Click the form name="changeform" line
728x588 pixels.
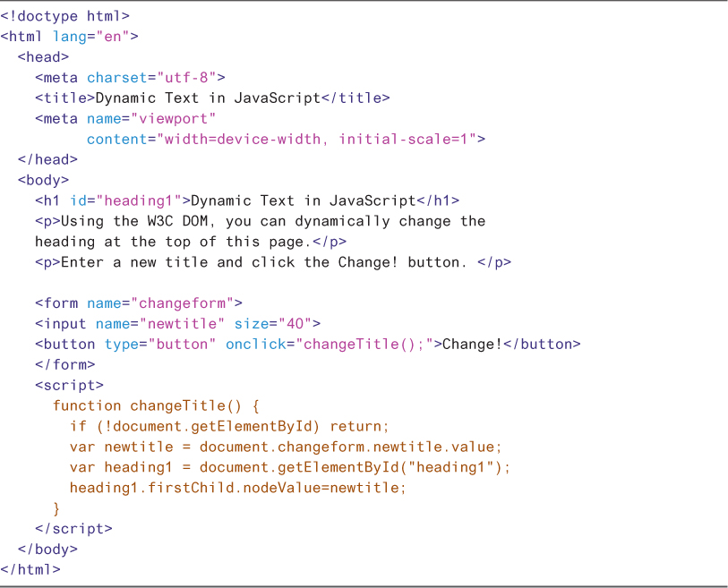click(139, 303)
